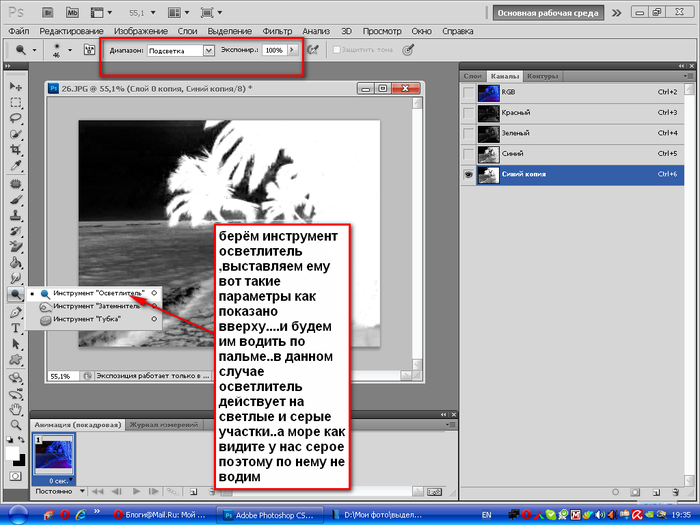Screen dimensions: 700x525
Task: Select the Move tool
Action: (x=16, y=86)
